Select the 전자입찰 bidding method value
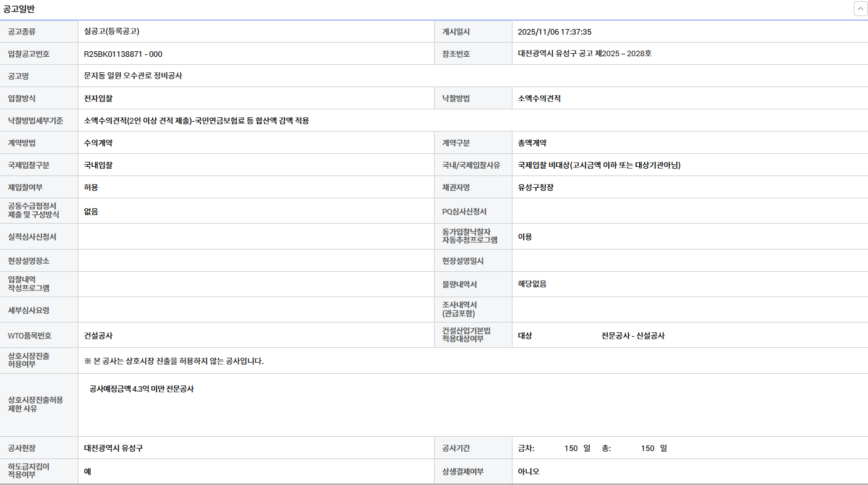 pos(98,98)
